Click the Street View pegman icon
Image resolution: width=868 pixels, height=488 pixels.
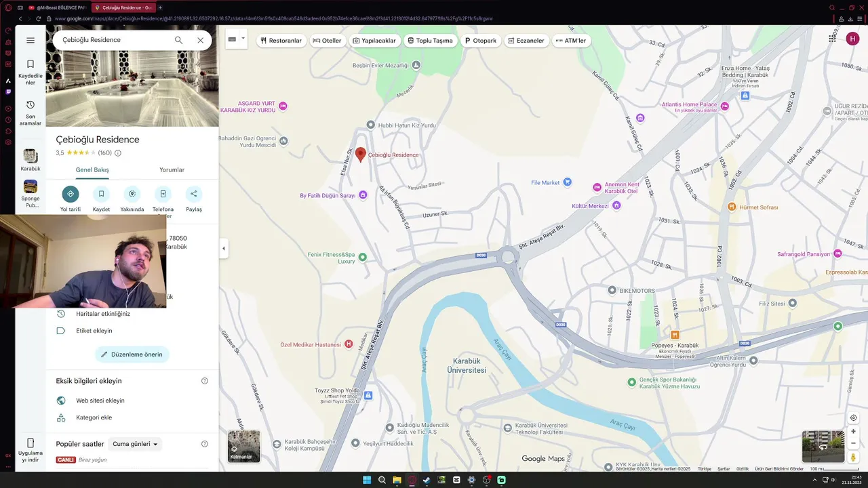click(853, 457)
